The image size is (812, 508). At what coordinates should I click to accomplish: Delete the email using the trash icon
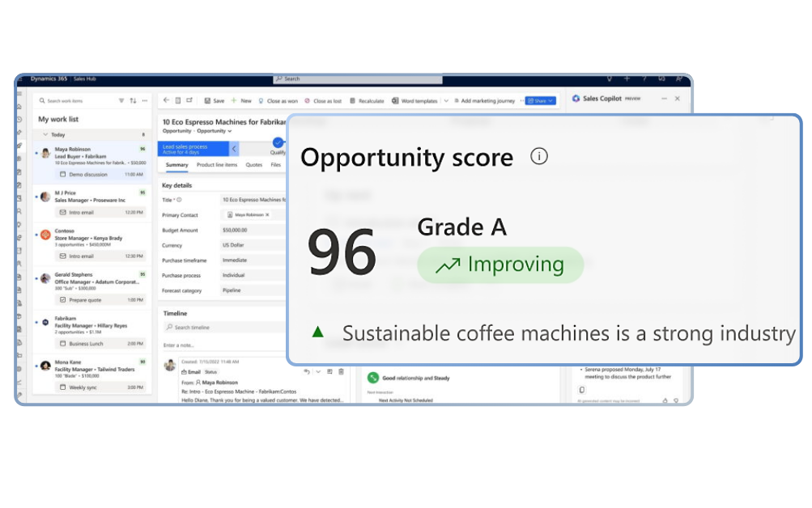(x=341, y=371)
